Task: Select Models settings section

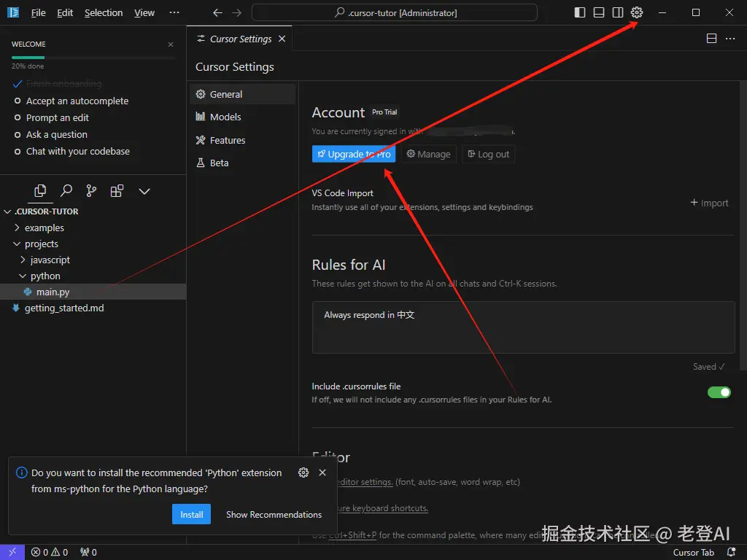Action: 242,117
